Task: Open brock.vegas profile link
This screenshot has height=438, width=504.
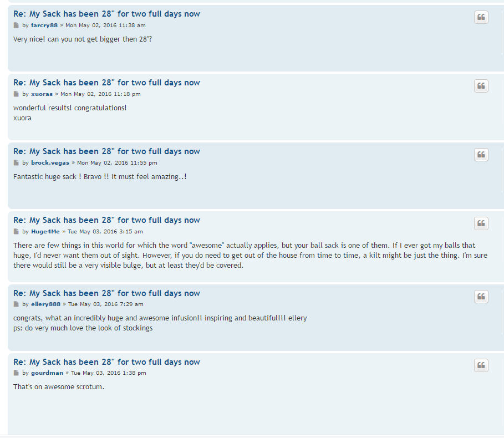Action: tap(50, 163)
